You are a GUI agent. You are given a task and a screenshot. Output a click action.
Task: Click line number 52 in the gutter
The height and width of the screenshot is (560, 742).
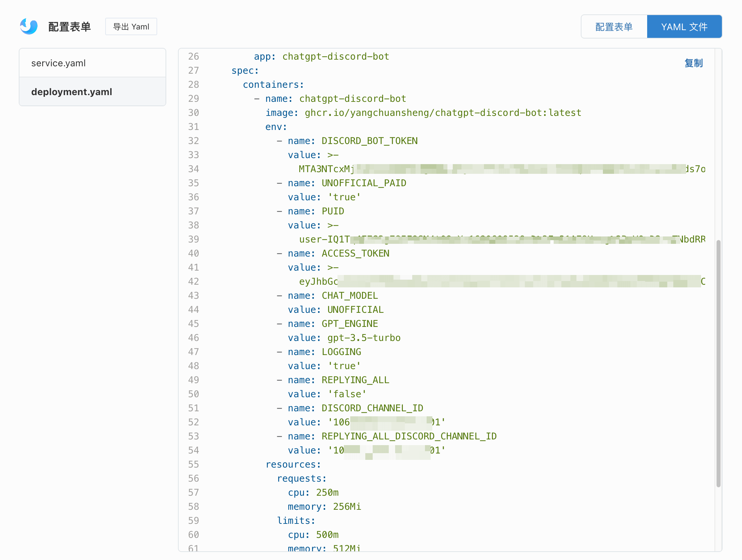(x=194, y=422)
